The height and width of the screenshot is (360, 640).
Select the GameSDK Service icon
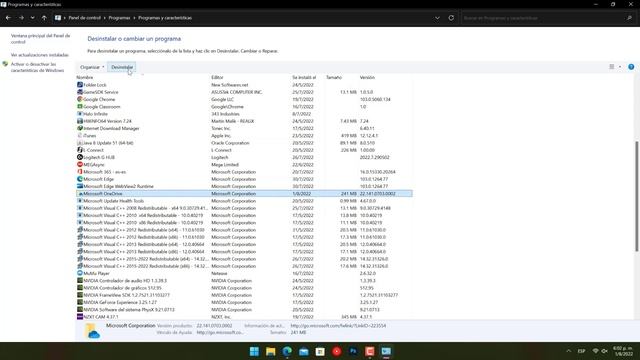pos(80,92)
